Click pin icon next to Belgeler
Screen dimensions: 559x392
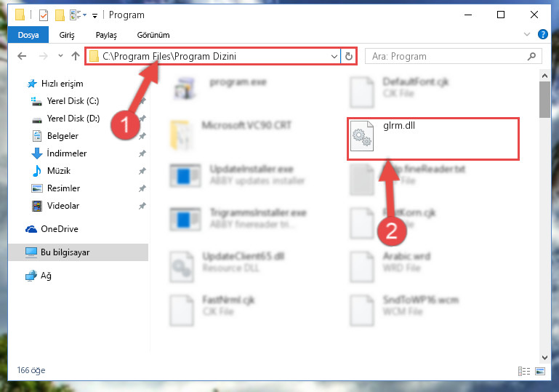(x=142, y=136)
